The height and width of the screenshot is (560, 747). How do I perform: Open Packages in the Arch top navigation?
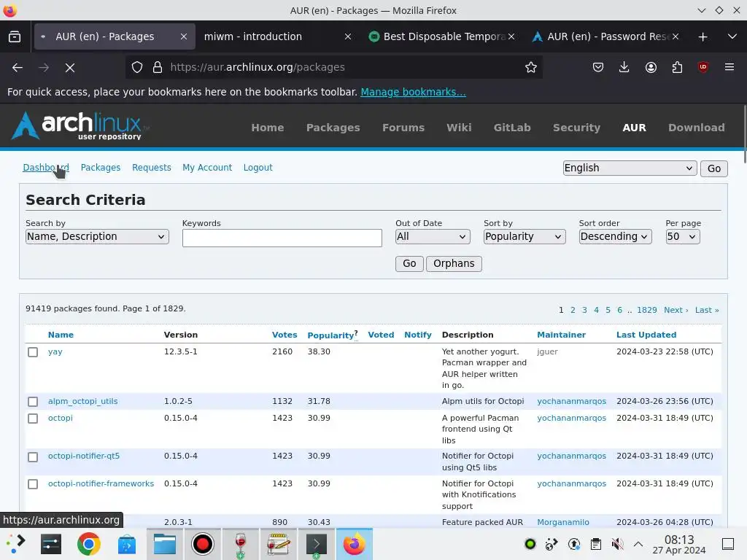(x=333, y=128)
